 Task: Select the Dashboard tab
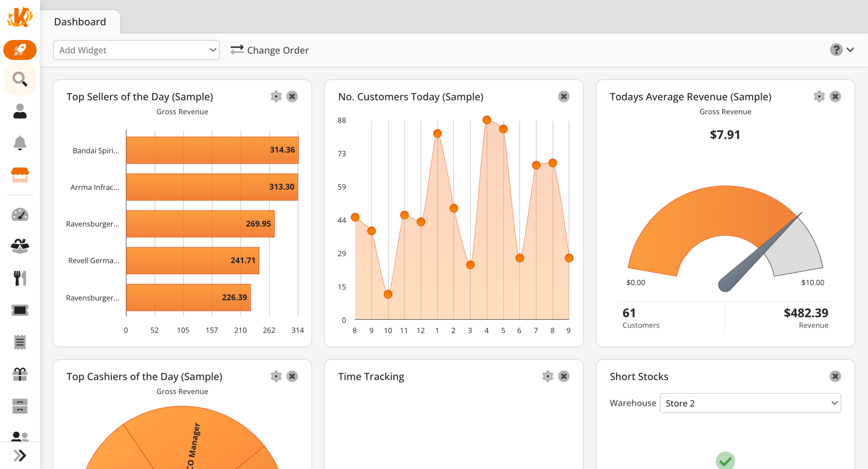[80, 22]
